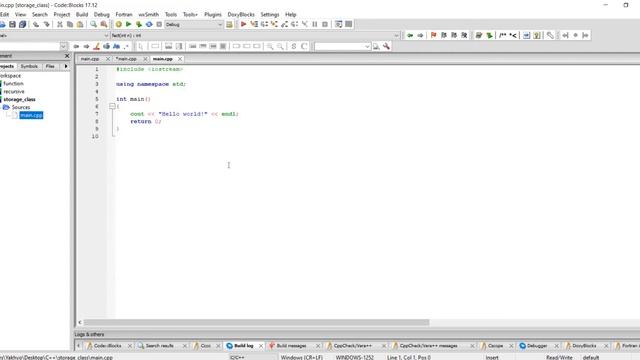The height and width of the screenshot is (360, 640).
Task: Show more Management panel tabs arrow
Action: (66, 66)
